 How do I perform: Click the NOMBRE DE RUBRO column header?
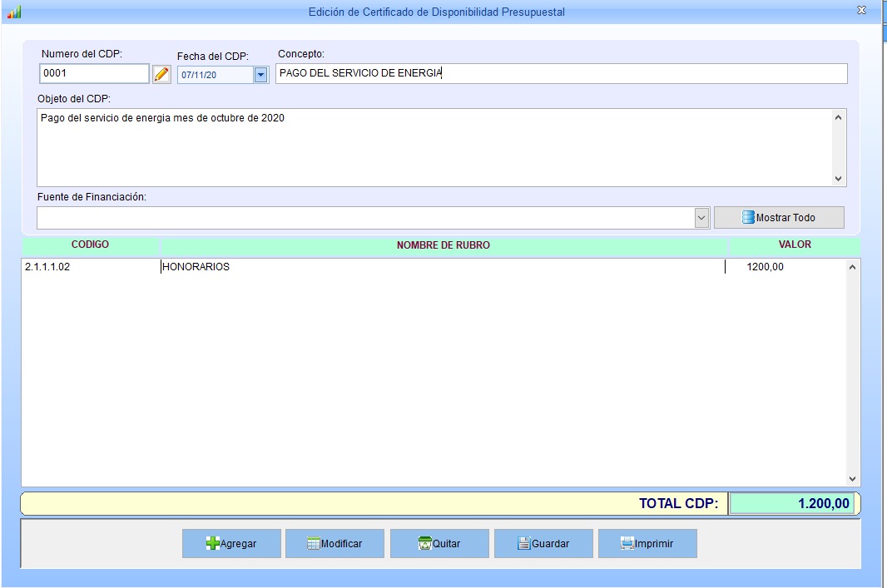click(x=443, y=245)
